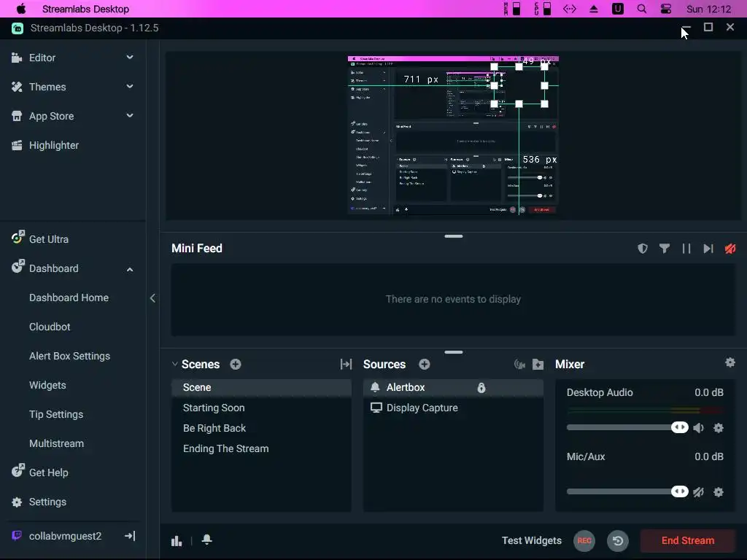Click End Stream button
The height and width of the screenshot is (560, 747).
click(x=687, y=540)
